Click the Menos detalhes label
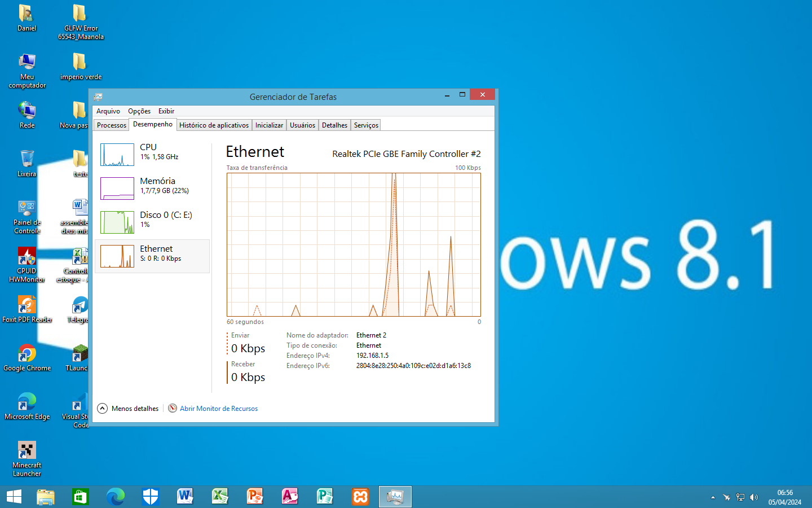812x508 pixels. (x=135, y=409)
